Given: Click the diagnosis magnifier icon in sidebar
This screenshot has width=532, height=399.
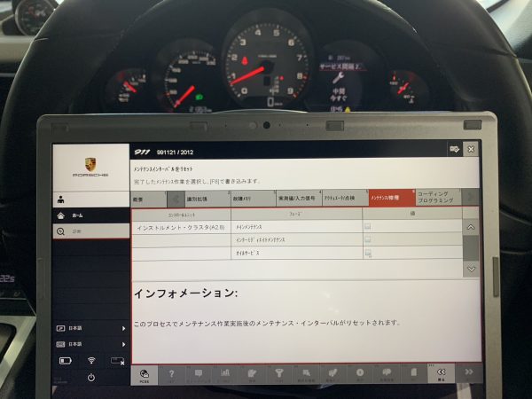Looking at the screenshot, I should point(60,231).
